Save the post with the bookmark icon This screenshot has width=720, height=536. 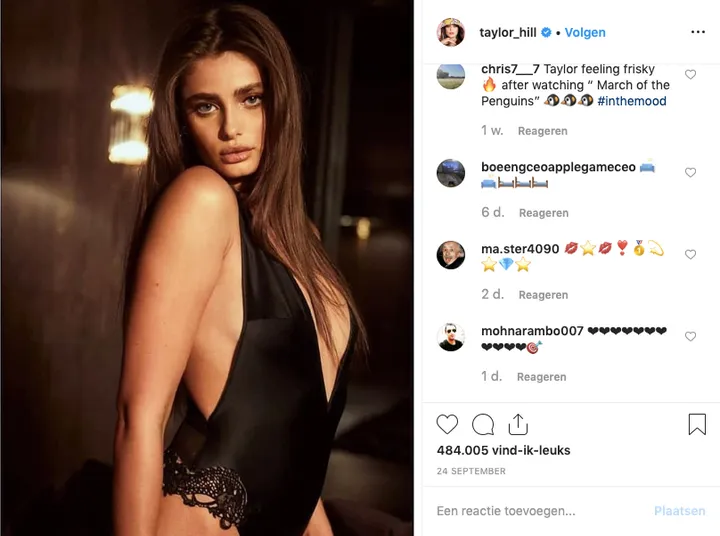697,424
